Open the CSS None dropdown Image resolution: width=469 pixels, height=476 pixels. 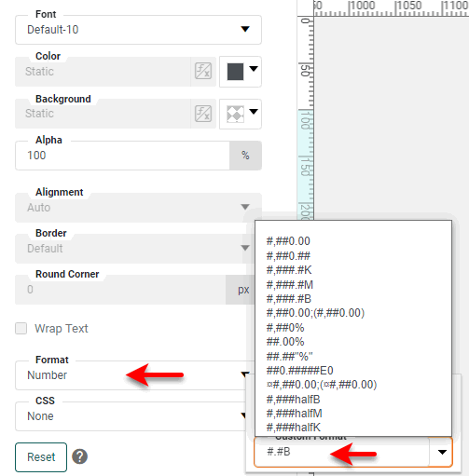click(x=131, y=416)
